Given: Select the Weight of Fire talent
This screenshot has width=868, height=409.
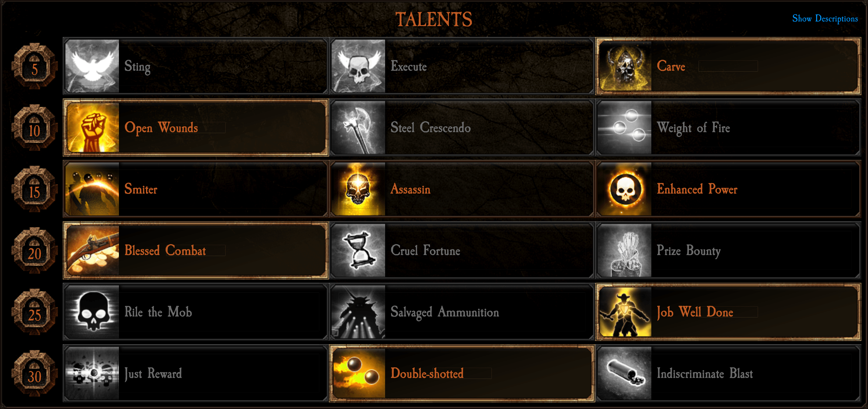Looking at the screenshot, I should pos(728,127).
